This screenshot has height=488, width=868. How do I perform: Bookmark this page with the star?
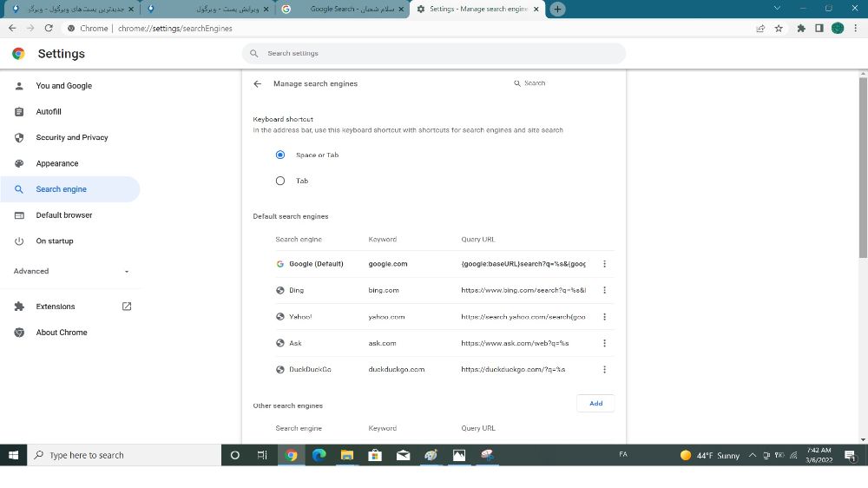point(779,29)
